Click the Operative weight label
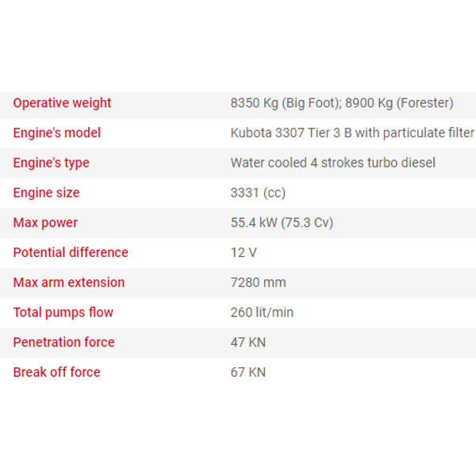 click(62, 103)
